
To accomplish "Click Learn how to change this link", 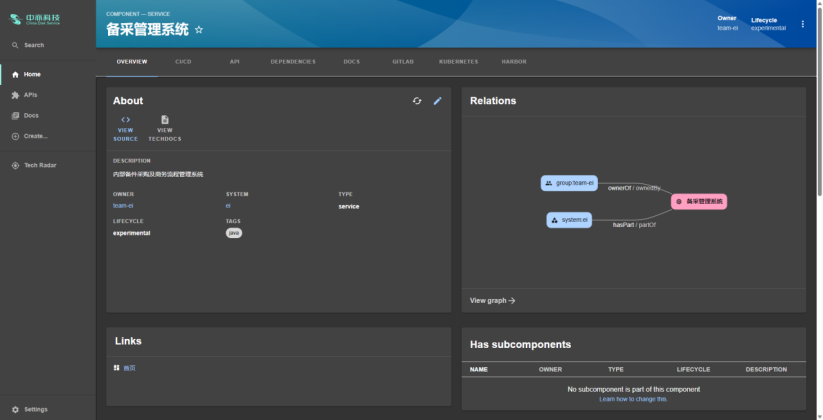I will [x=633, y=399].
